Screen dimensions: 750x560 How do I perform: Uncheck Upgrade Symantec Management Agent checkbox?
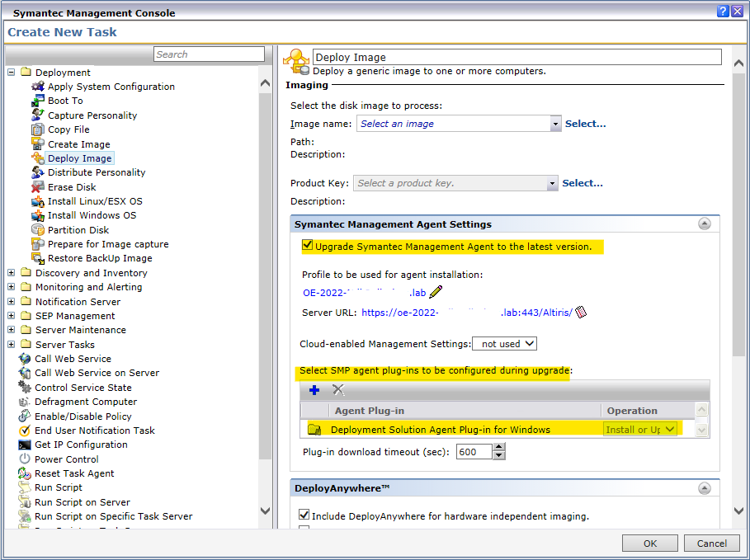[308, 246]
